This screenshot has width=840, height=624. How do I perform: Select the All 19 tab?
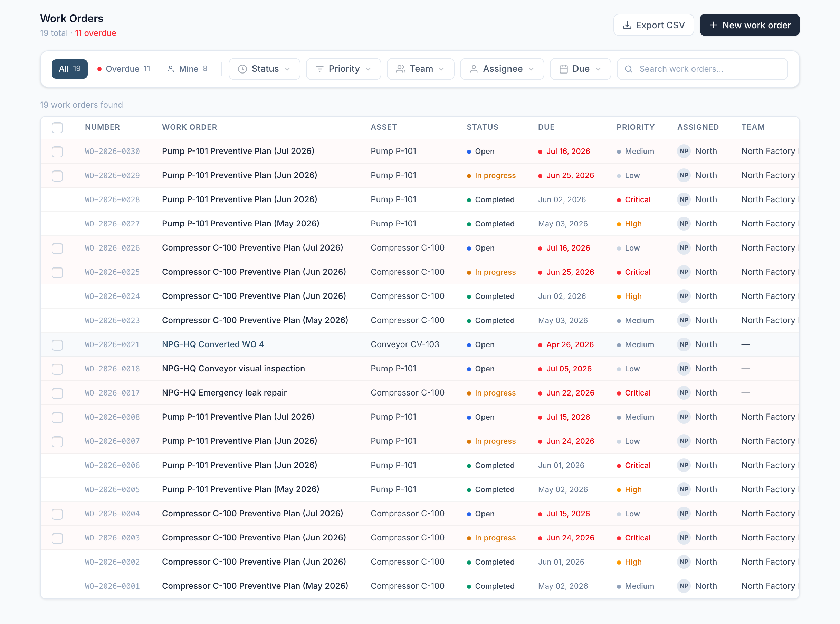pyautogui.click(x=69, y=69)
